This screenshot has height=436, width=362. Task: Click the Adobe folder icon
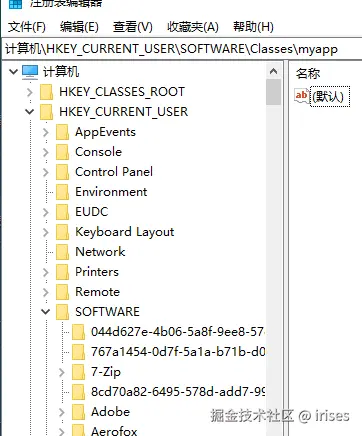click(78, 412)
